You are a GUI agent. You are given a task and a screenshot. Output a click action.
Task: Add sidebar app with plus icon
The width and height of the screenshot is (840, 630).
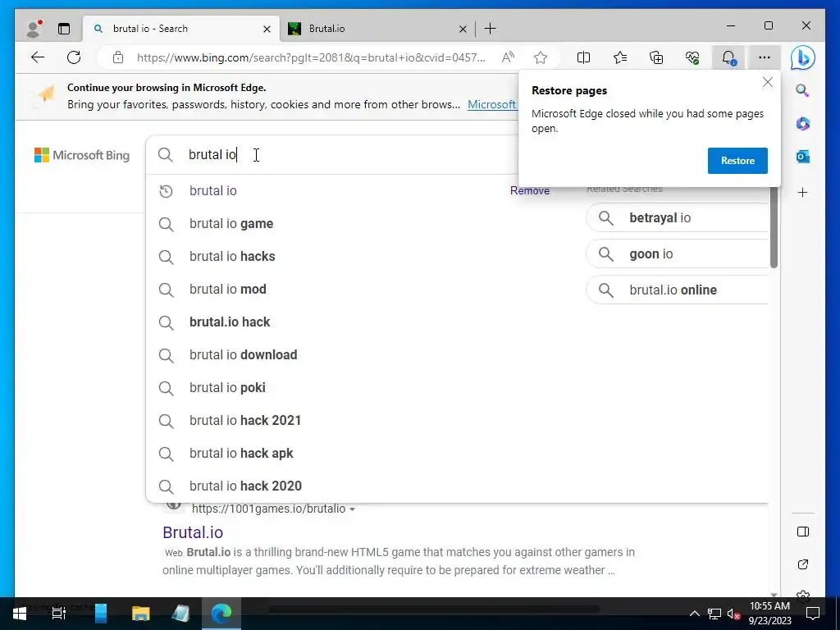coord(802,192)
